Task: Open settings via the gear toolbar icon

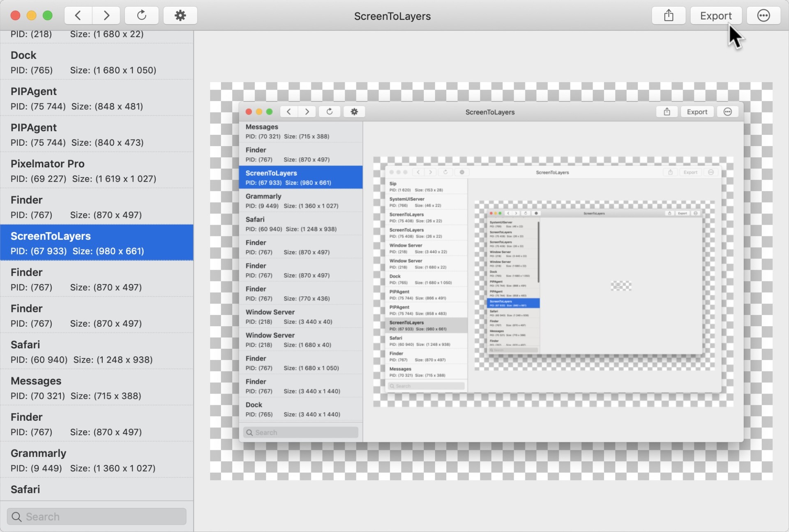Action: 180,16
